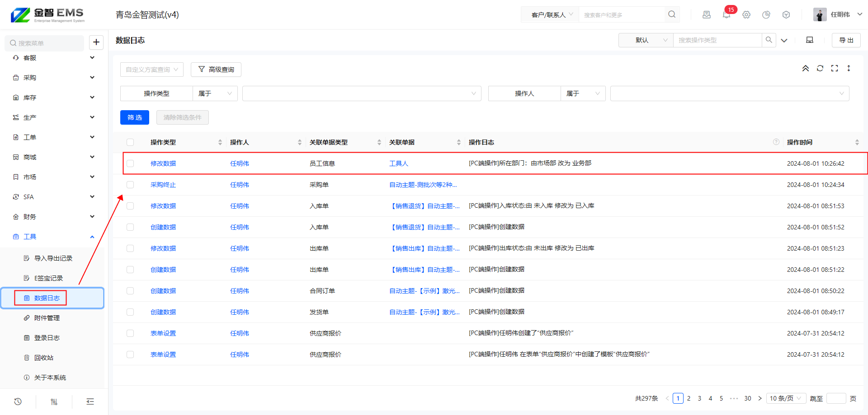Viewport: 868px width, 415px height.
Task: Toggle fullscreen view icon above table
Action: pyautogui.click(x=835, y=68)
